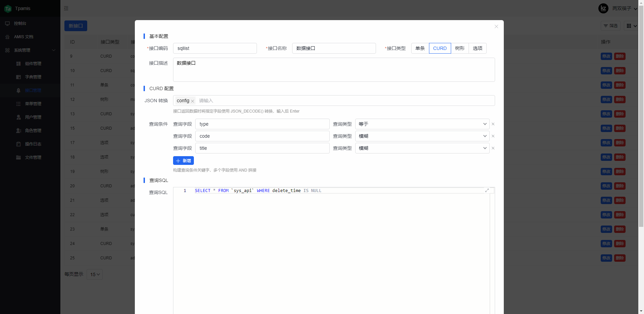Viewport: 644px width, 314px height.
Task: Click the 新增 add condition button
Action: click(183, 161)
